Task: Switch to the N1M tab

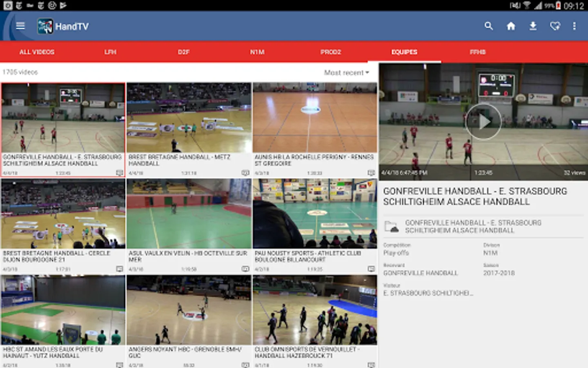Action: click(257, 52)
